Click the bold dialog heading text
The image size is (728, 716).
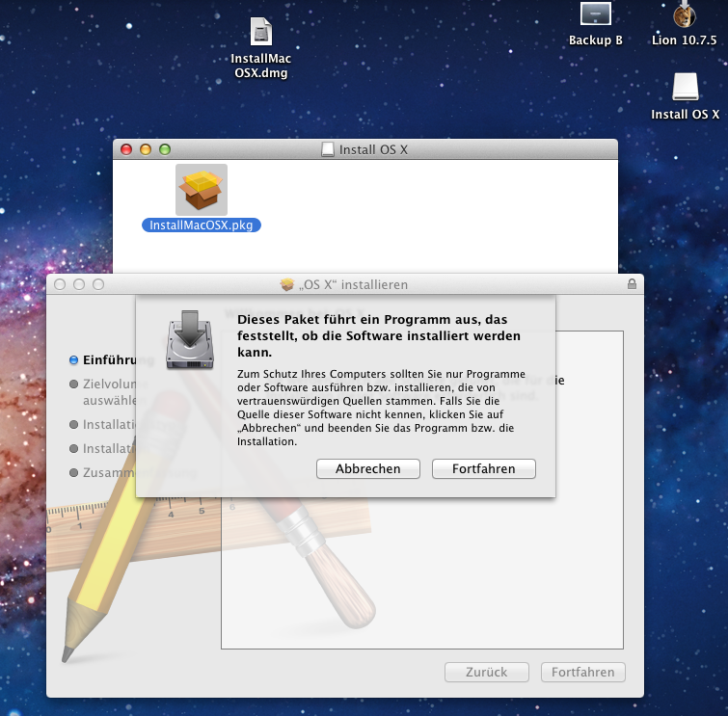379,336
